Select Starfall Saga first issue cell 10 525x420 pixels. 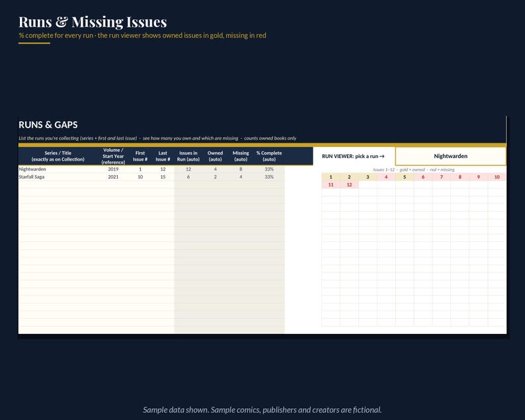140,177
